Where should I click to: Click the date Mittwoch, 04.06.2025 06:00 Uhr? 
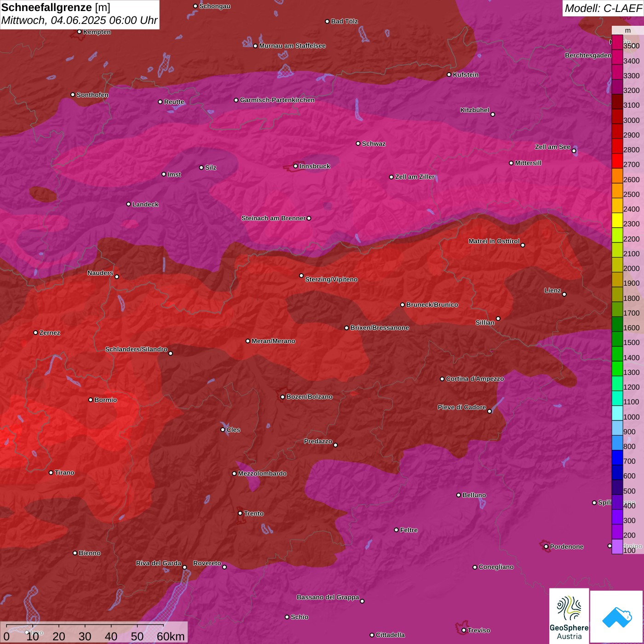[x=79, y=20]
